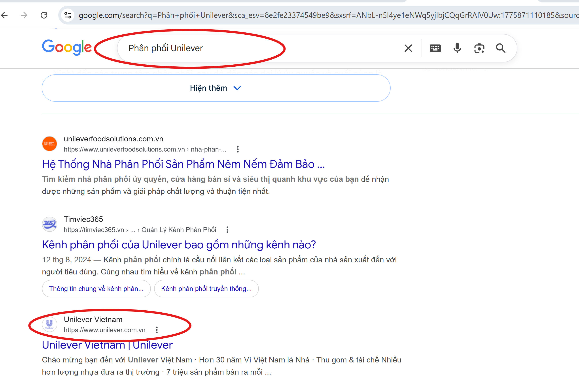Clear search text with the X icon
Viewport: 579px width, 392px height.
(408, 48)
